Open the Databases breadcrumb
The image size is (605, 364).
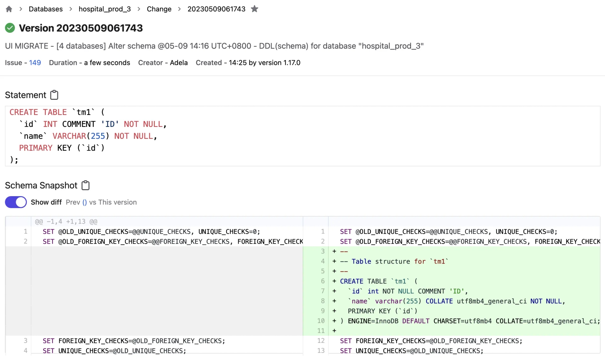coord(46,9)
